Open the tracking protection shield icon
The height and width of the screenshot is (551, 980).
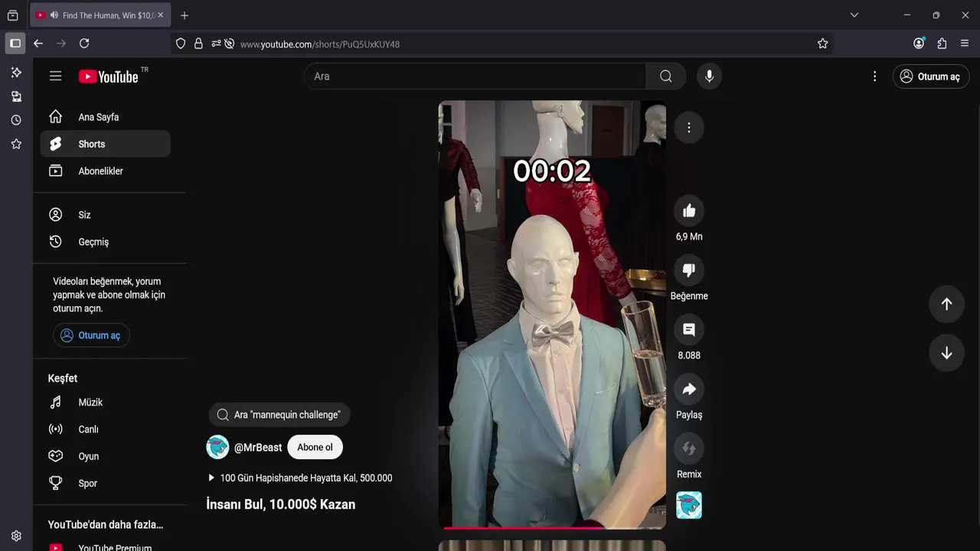181,44
